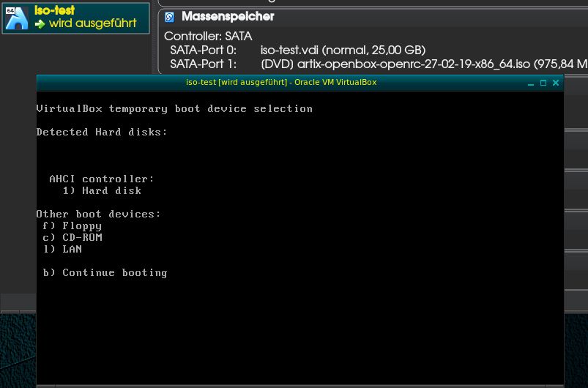Click the green running-state arrow icon
588x388 pixels.
coord(40,24)
